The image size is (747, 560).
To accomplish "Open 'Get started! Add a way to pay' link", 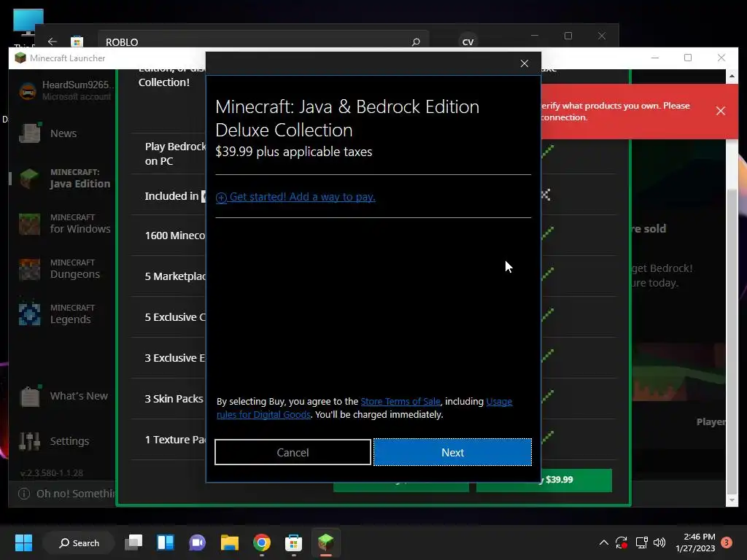I will tap(295, 197).
